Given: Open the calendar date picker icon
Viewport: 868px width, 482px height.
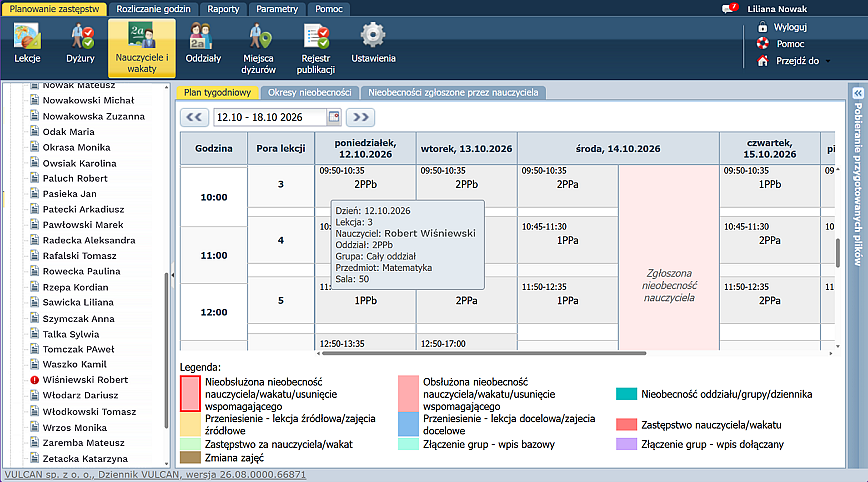Looking at the screenshot, I should [x=334, y=117].
